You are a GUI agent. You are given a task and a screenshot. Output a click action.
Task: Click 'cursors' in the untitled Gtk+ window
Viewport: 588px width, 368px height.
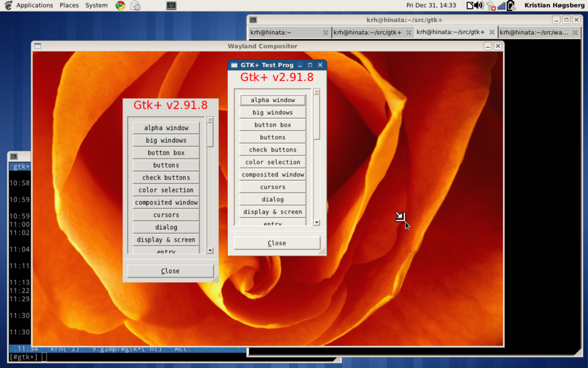[x=166, y=215]
